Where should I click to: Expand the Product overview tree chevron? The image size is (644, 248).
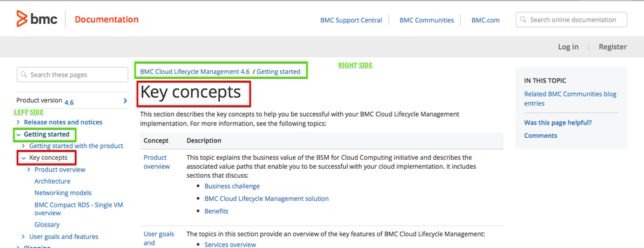pyautogui.click(x=29, y=169)
